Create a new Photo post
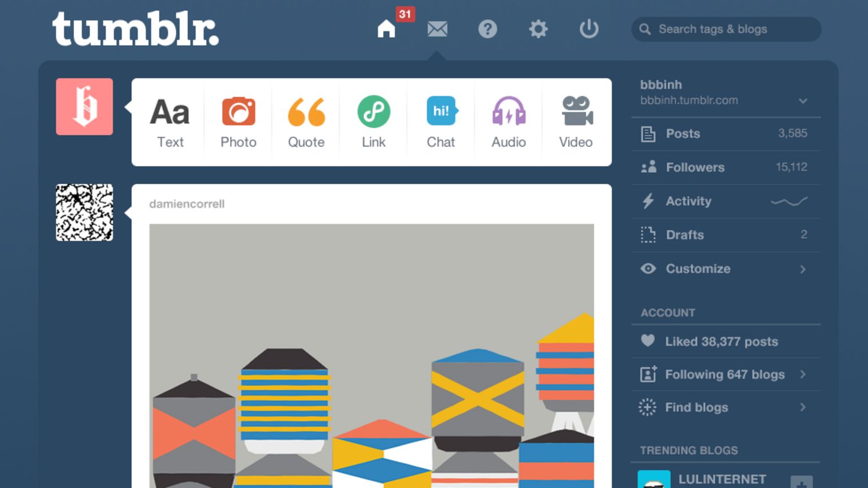868x488 pixels. (238, 122)
